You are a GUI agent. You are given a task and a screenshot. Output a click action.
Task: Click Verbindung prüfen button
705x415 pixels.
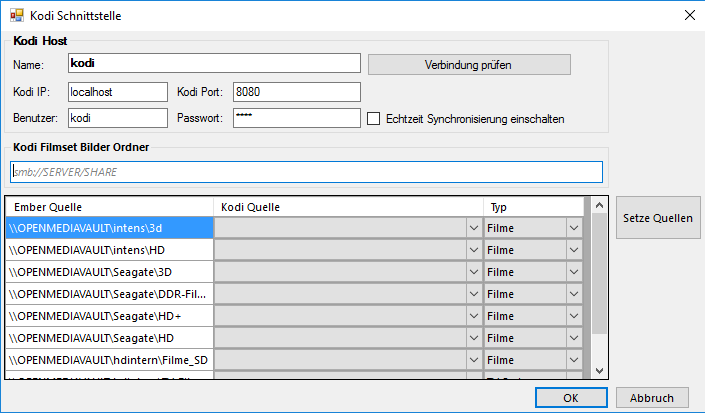[x=469, y=65]
